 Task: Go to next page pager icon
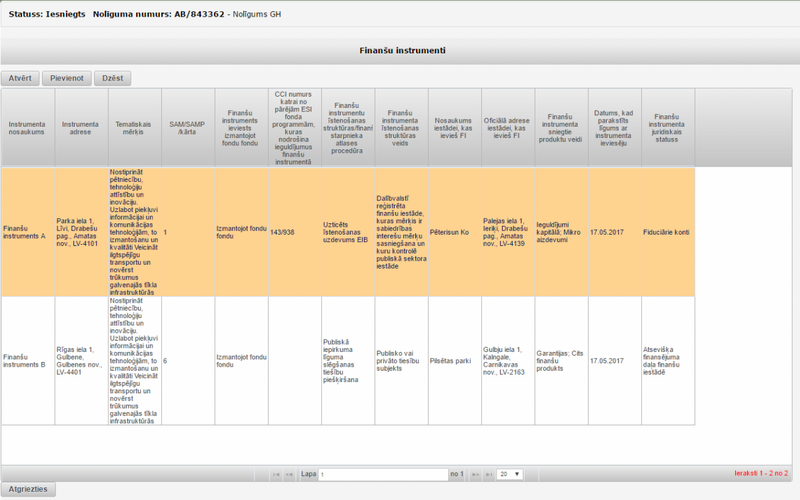click(x=475, y=473)
